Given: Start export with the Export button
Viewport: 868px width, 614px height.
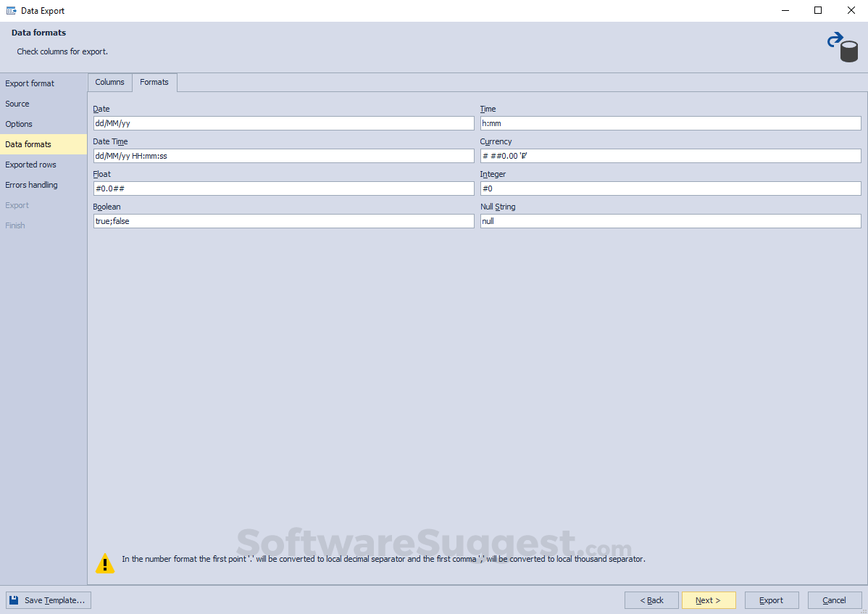Looking at the screenshot, I should pos(771,600).
